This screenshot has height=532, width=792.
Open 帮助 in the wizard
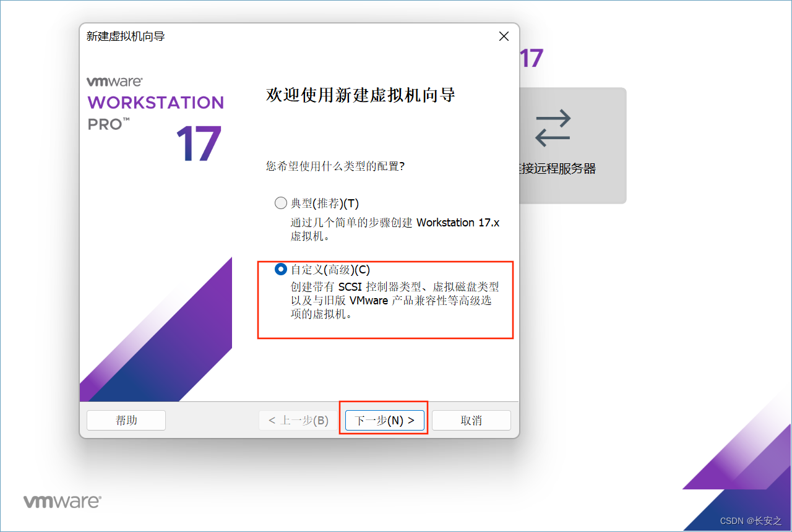point(126,420)
